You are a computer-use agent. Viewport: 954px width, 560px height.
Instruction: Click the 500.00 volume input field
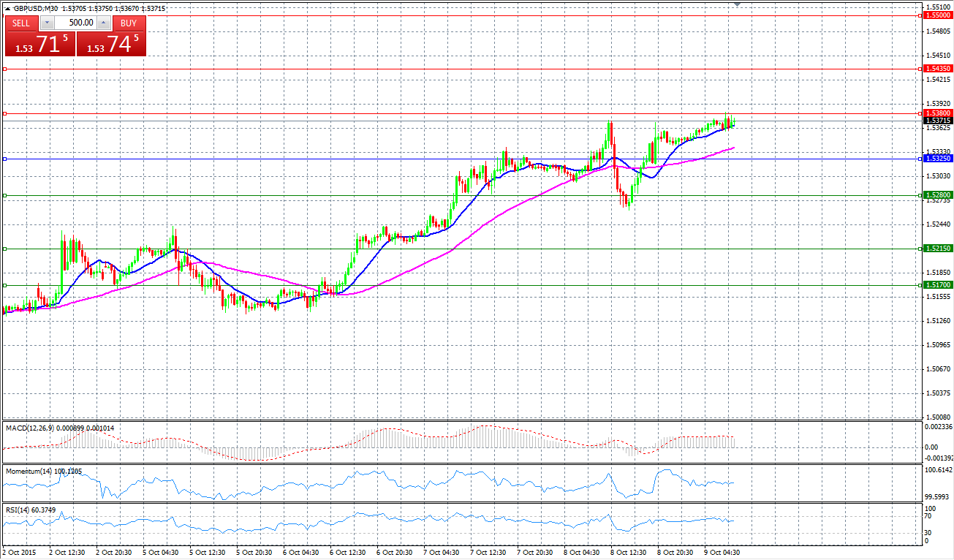tap(75, 23)
